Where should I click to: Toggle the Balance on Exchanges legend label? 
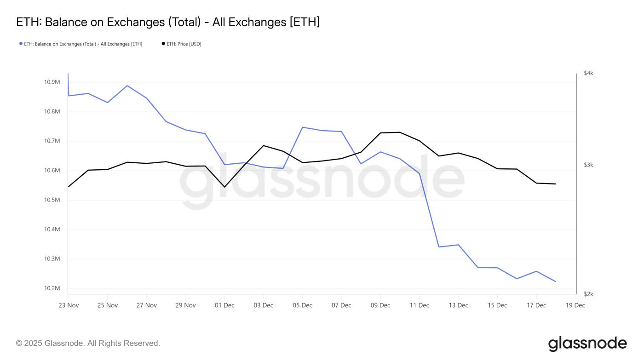83,44
